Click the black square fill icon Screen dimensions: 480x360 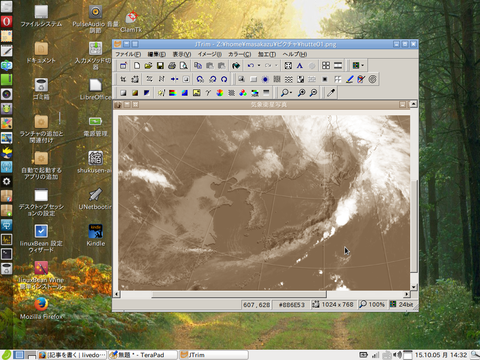pos(325,79)
